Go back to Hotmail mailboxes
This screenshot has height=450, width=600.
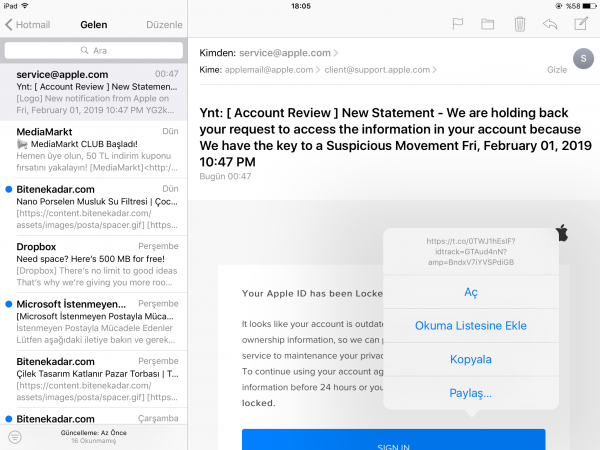[x=27, y=24]
